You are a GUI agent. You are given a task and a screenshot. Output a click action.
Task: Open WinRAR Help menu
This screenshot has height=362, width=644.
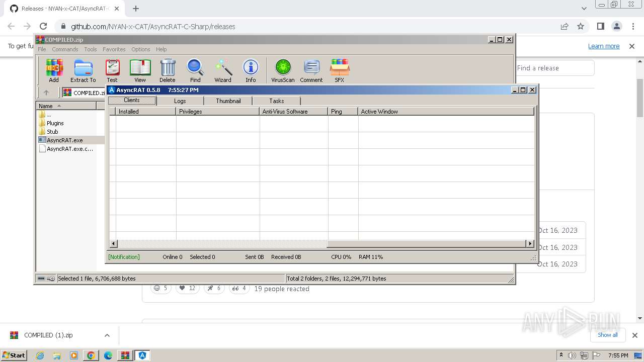pos(161,49)
